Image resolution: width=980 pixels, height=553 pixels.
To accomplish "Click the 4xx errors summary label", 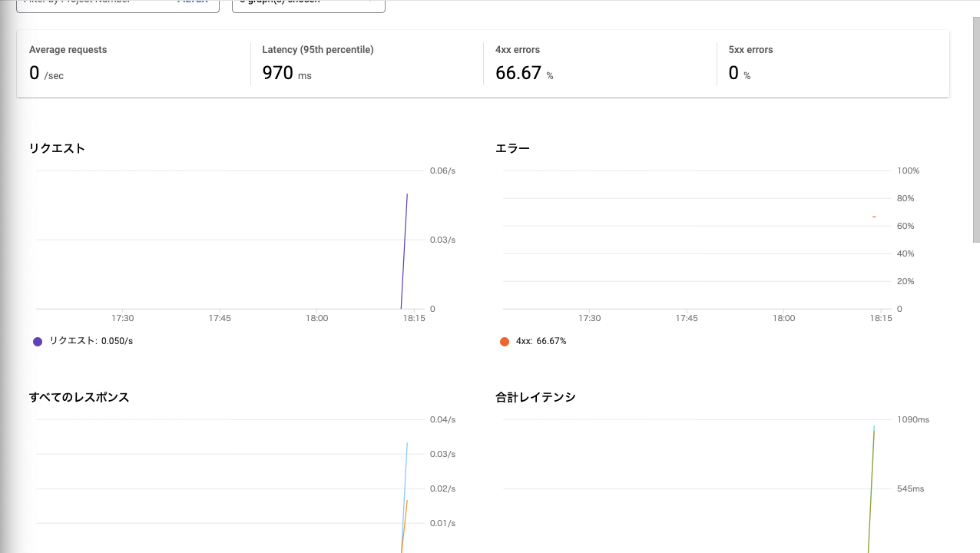I will click(x=518, y=50).
